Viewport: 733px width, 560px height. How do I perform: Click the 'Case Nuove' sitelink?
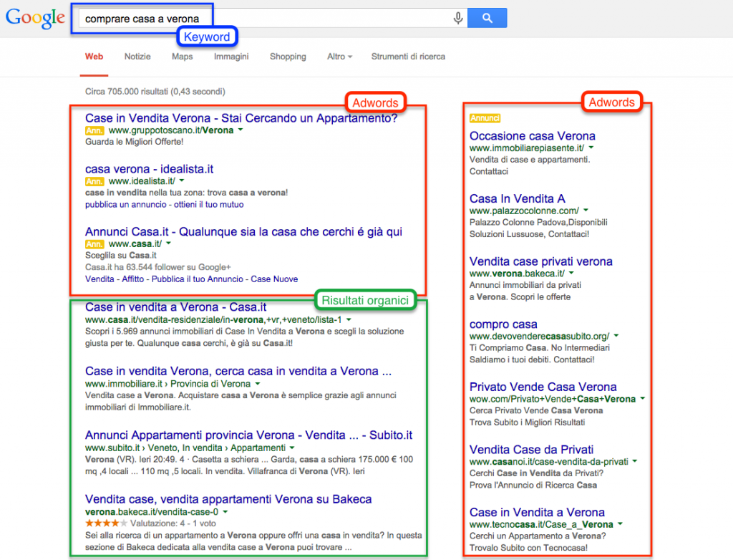pyautogui.click(x=274, y=279)
